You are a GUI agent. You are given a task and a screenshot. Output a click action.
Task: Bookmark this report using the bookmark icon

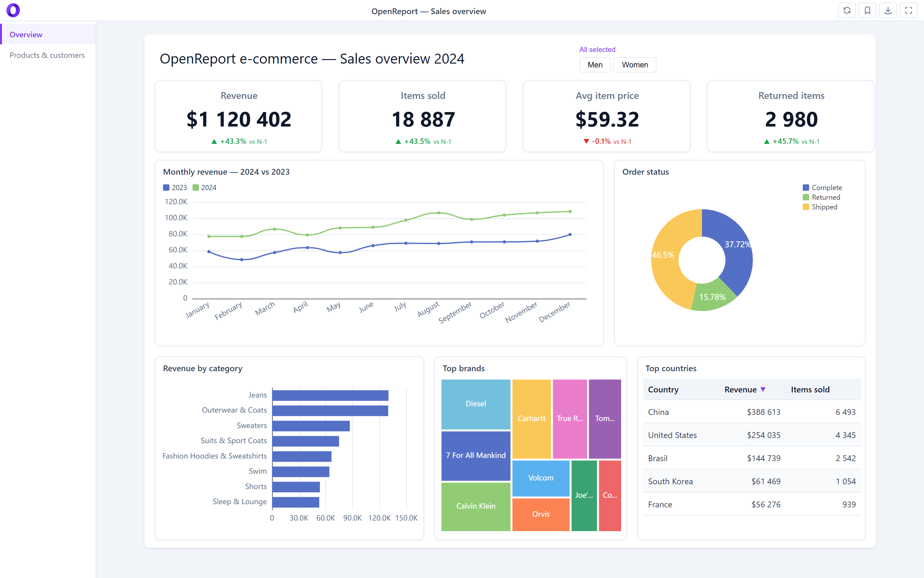coord(867,11)
